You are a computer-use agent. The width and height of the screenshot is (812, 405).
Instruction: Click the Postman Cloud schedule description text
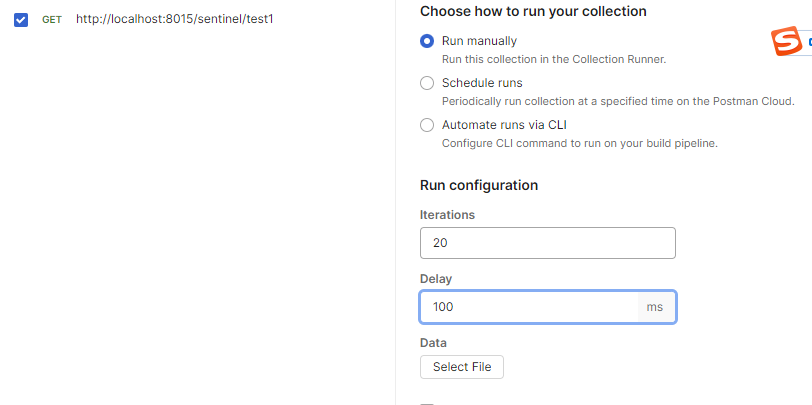[617, 101]
